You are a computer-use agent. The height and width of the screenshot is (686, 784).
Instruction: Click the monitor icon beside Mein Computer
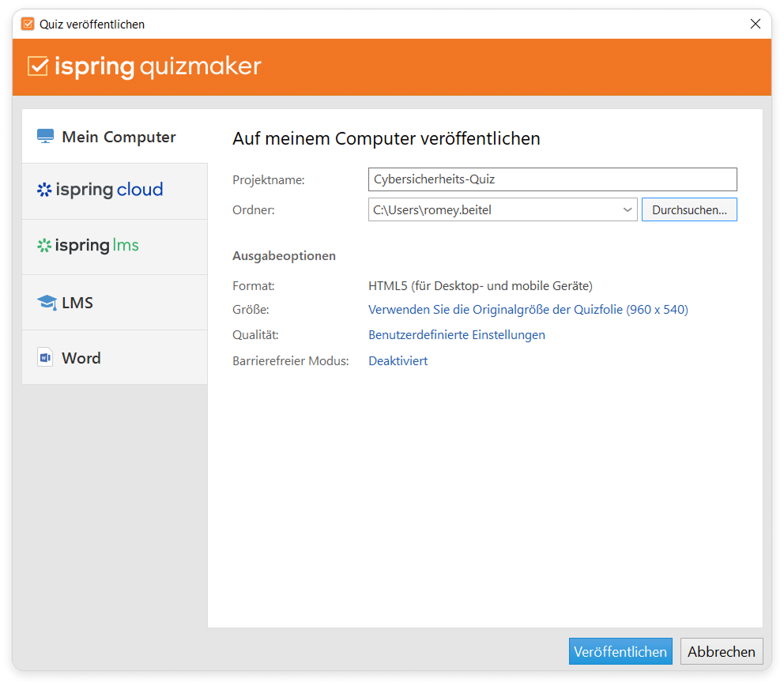point(45,137)
